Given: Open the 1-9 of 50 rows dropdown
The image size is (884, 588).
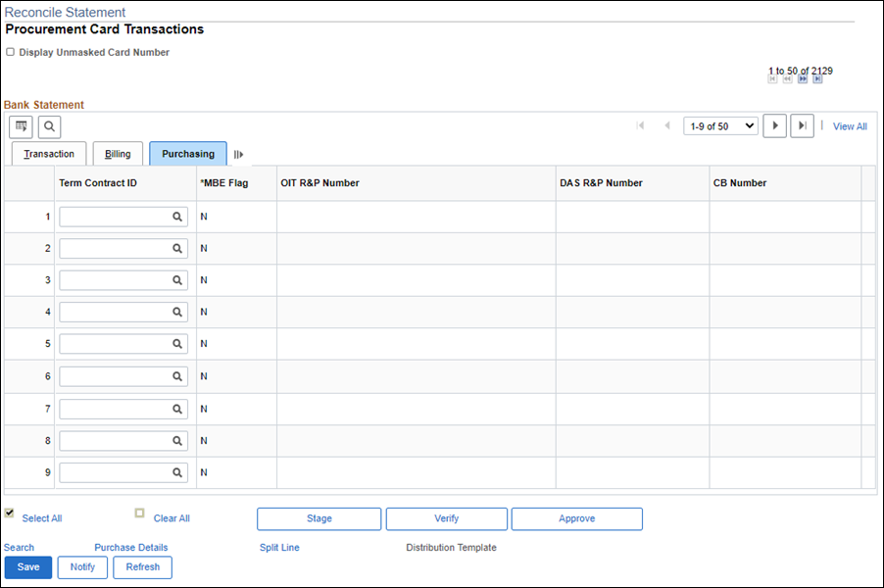Looking at the screenshot, I should click(x=720, y=126).
